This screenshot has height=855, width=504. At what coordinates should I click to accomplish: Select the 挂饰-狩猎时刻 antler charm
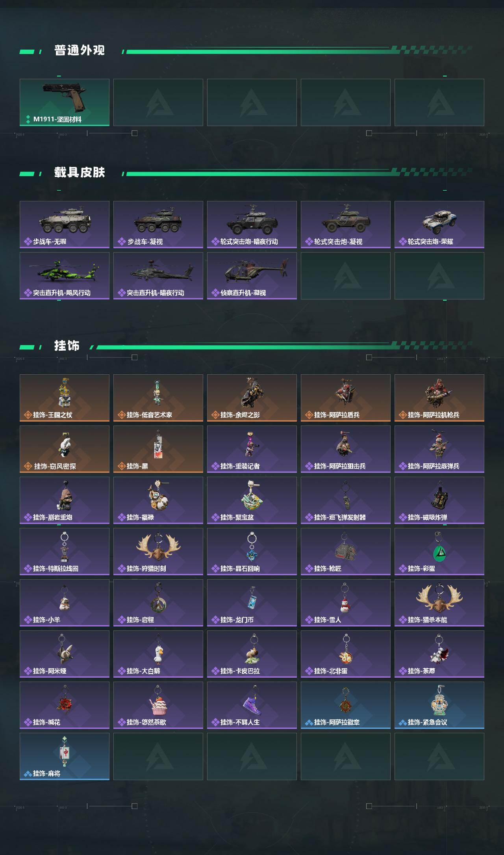point(158,552)
